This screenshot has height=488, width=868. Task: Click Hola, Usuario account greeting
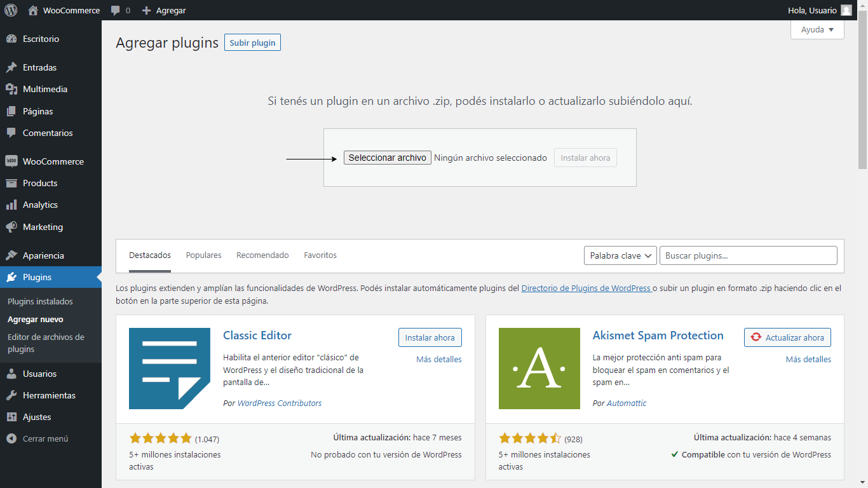[x=812, y=10]
